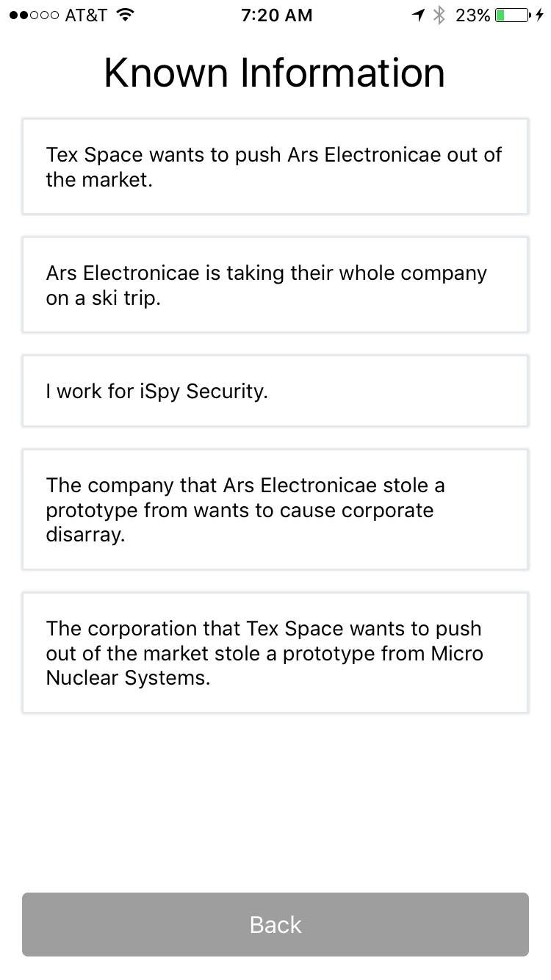The height and width of the screenshot is (980, 551).
Task: Tap the location services arrow icon
Action: [418, 15]
